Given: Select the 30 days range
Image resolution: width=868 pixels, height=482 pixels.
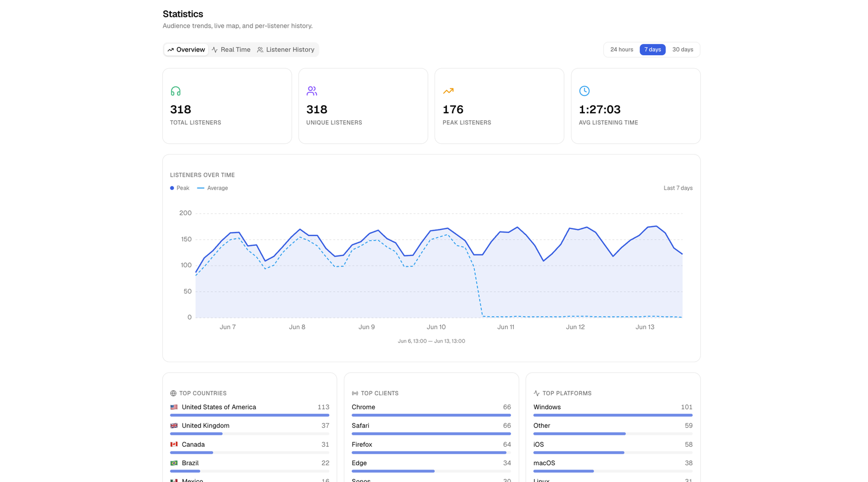Looking at the screenshot, I should coord(682,50).
